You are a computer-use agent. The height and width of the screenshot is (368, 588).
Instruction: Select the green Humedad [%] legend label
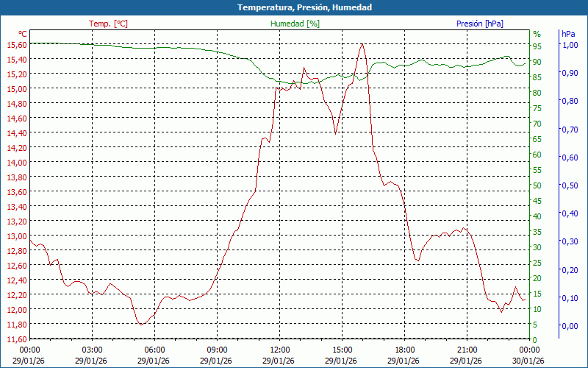click(295, 24)
